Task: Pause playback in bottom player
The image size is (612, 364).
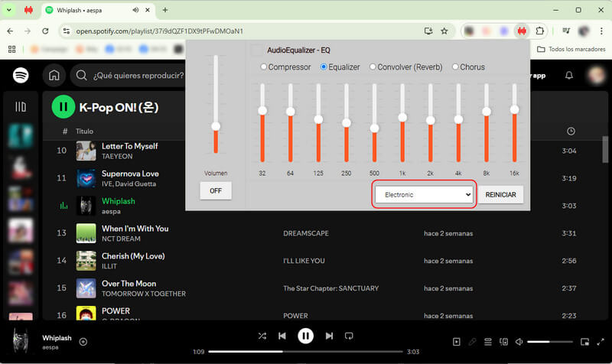Action: click(305, 336)
